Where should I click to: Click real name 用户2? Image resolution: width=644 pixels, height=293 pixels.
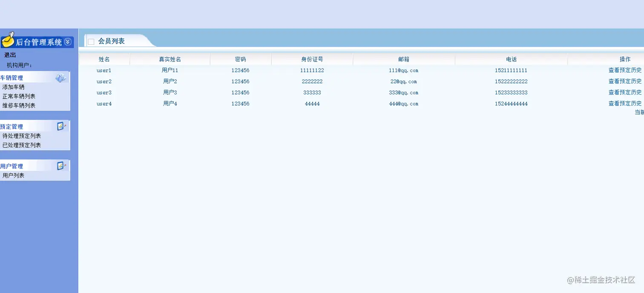point(170,81)
